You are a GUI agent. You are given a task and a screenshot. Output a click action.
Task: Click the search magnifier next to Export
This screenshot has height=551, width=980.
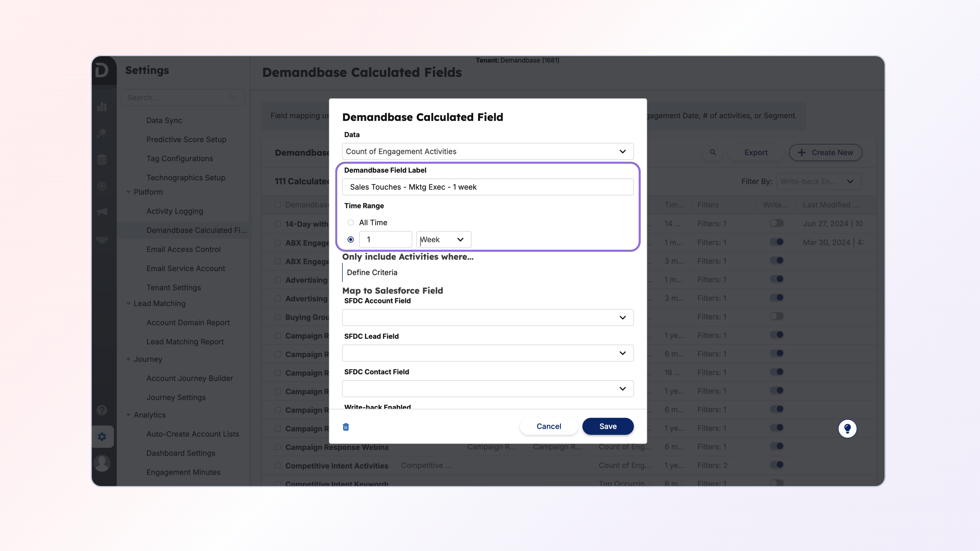713,153
